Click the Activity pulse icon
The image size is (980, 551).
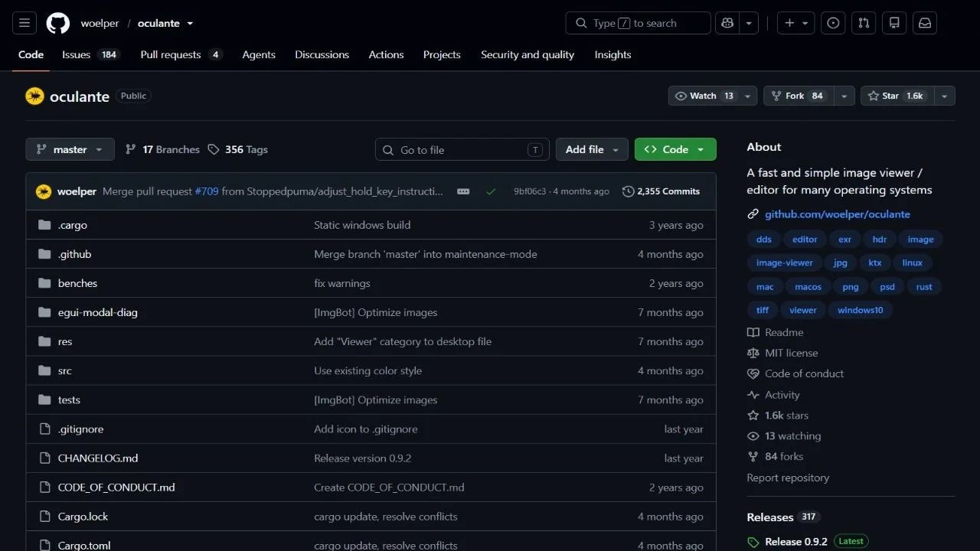pyautogui.click(x=753, y=395)
